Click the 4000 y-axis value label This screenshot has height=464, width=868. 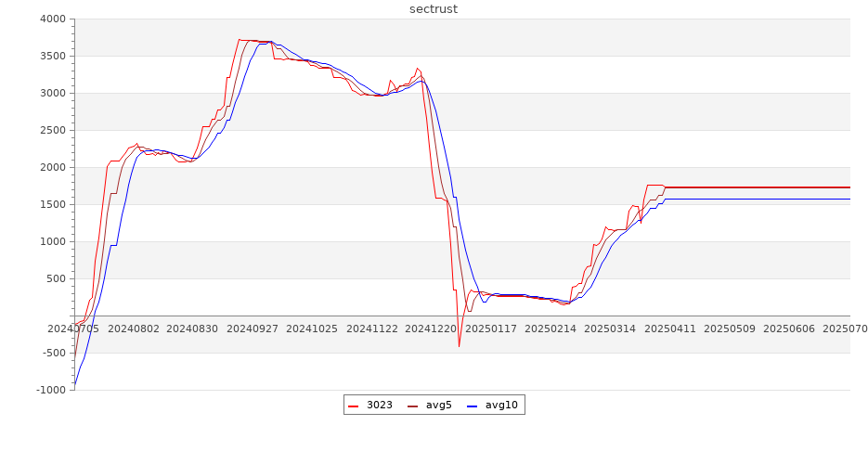52,19
